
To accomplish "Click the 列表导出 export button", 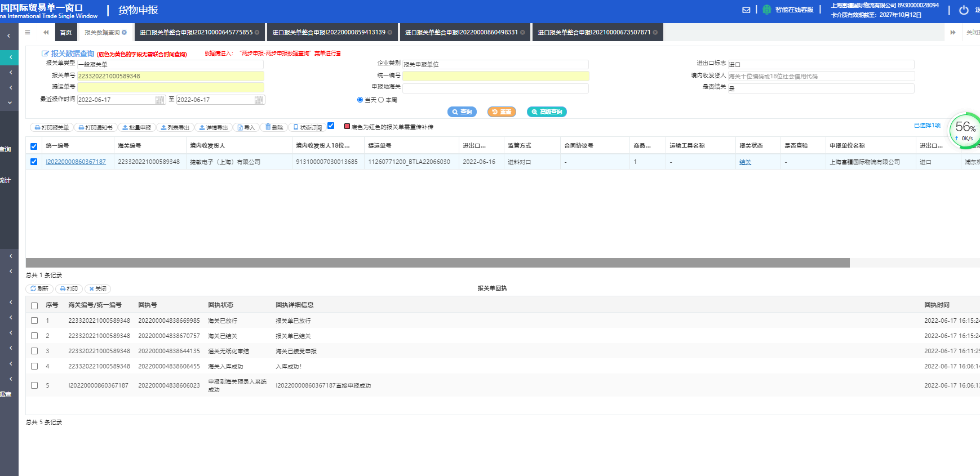I will [x=175, y=127].
